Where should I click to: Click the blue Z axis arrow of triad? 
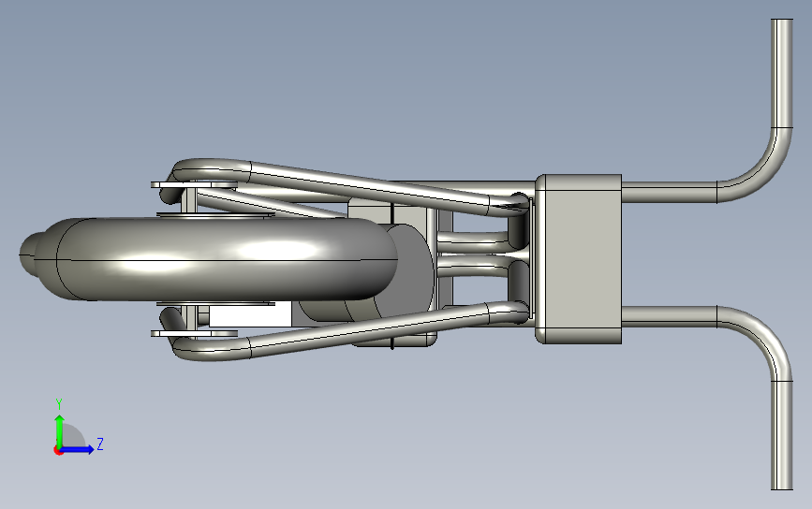(x=78, y=449)
